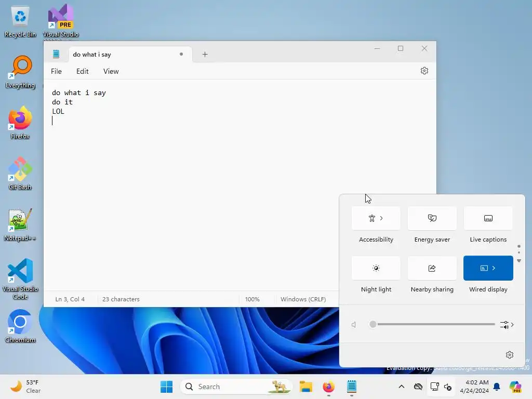The image size is (532, 399).
Task: Close the 'do what i say' tab dot
Action: tap(181, 54)
